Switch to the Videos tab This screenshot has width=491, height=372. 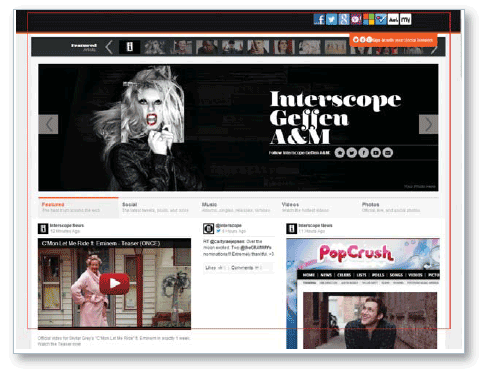(x=318, y=207)
